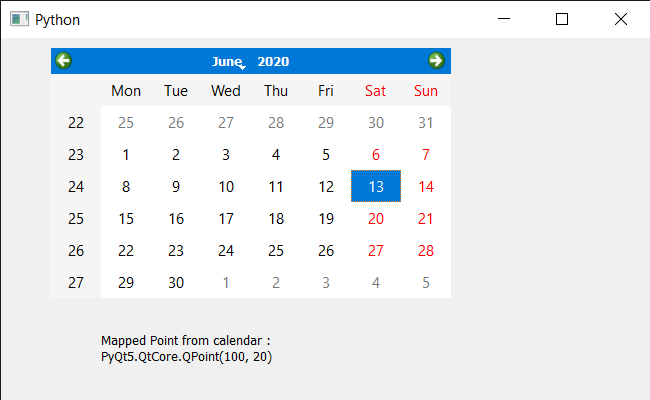Select June 13 highlighted date
Viewport: 650px width, 400px height.
376,186
